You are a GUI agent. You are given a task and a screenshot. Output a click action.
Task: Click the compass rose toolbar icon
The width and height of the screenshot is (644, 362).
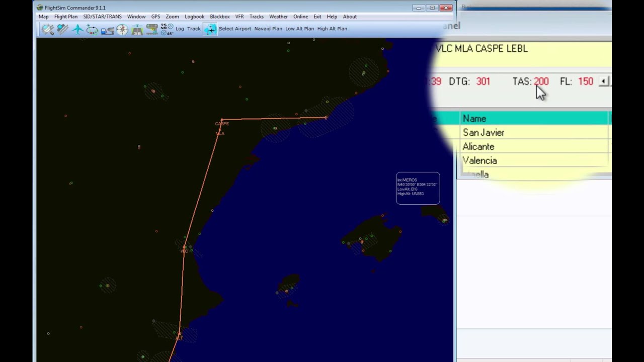(x=122, y=29)
